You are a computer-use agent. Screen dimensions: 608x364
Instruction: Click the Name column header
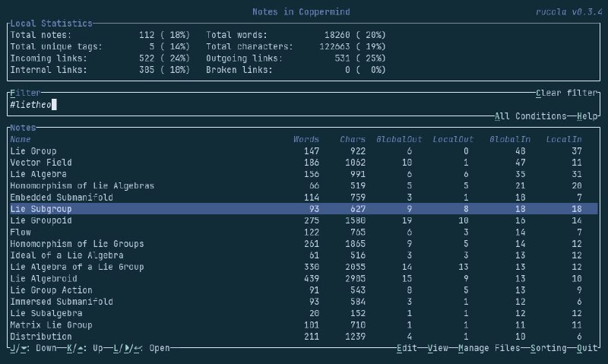[x=21, y=140]
